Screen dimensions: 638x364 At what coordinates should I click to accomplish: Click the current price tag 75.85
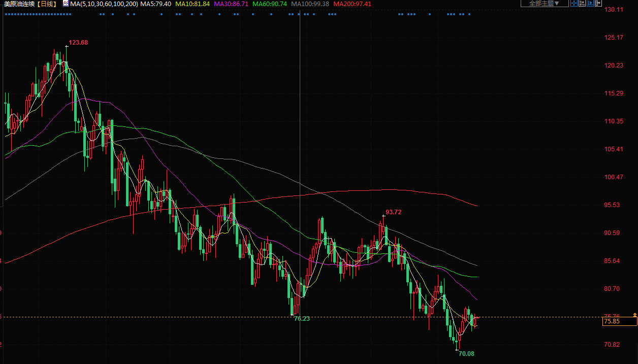coord(619,321)
